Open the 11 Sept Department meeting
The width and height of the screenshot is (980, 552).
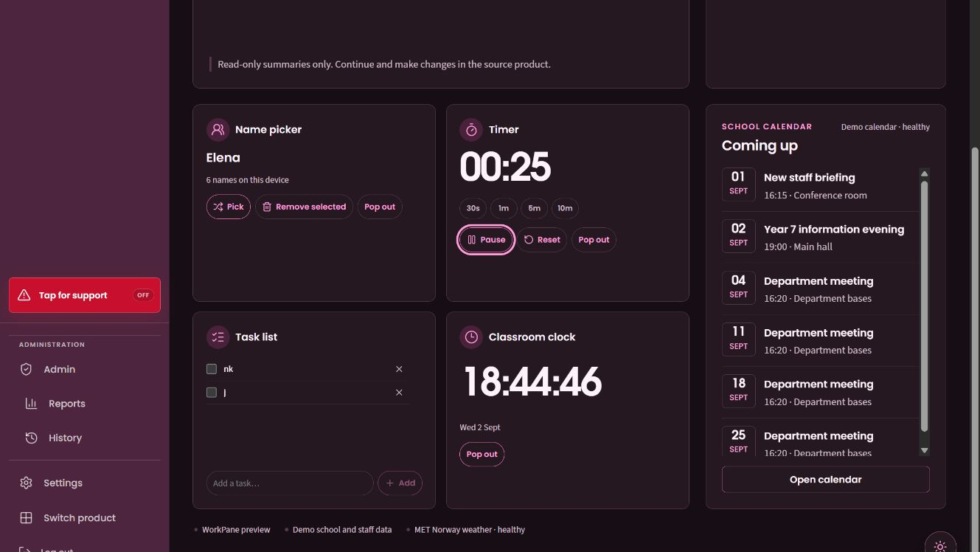820,341
